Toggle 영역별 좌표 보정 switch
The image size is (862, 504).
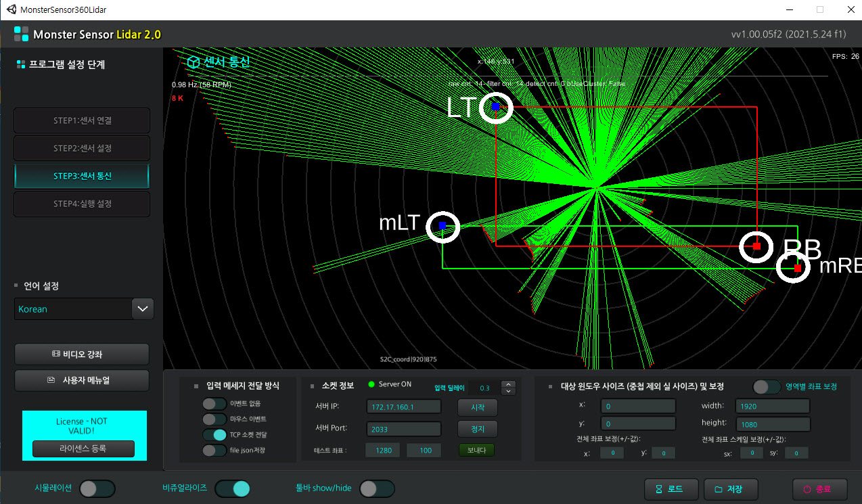click(767, 387)
